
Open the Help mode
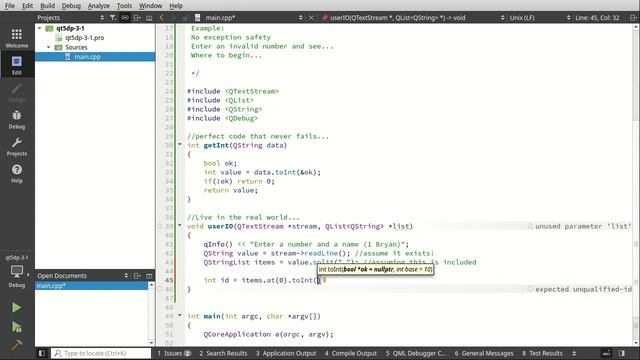17,173
